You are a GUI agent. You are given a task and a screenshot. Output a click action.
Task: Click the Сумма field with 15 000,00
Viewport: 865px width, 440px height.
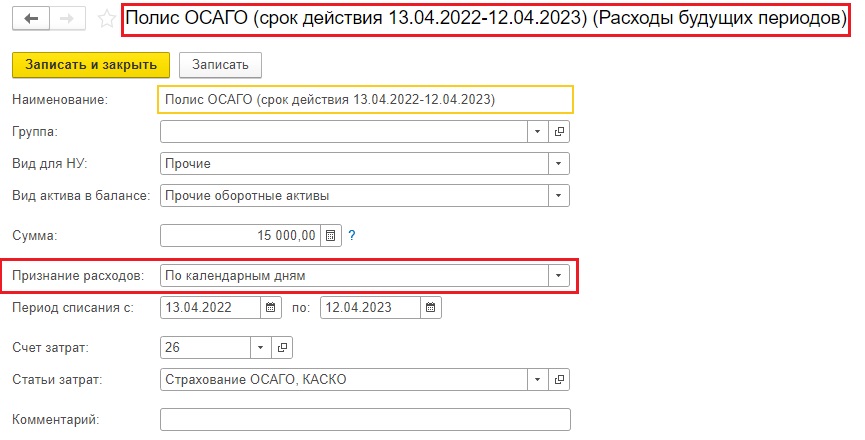[240, 235]
